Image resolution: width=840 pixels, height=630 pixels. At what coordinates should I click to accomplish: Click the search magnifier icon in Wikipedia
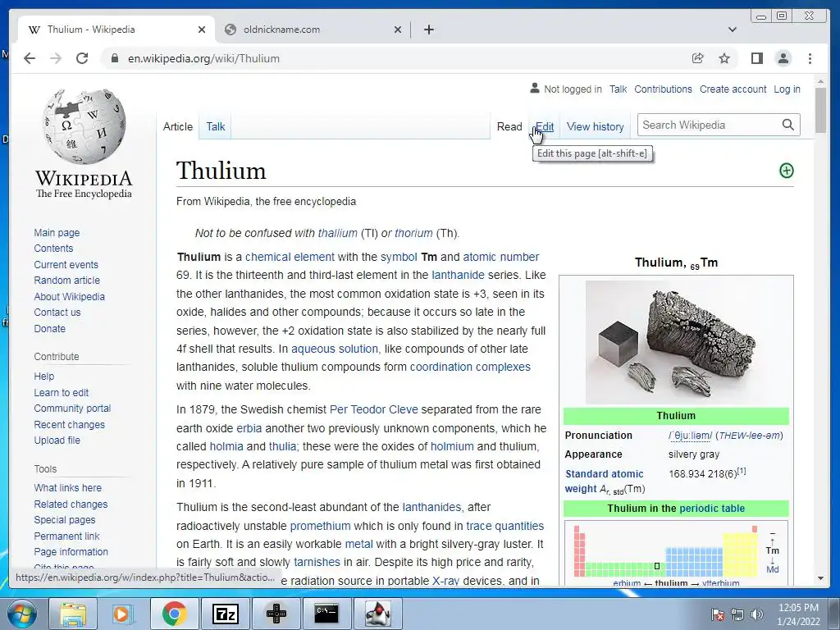pyautogui.click(x=787, y=125)
